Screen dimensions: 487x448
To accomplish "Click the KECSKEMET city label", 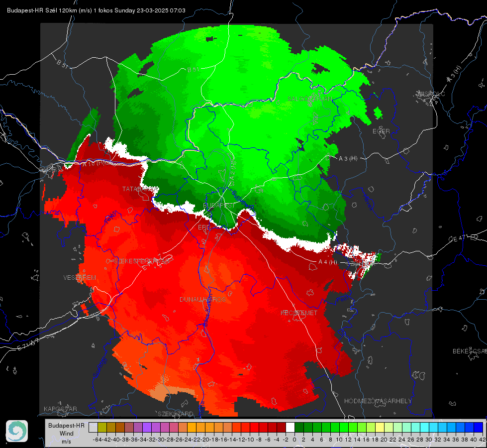I will tap(299, 313).
